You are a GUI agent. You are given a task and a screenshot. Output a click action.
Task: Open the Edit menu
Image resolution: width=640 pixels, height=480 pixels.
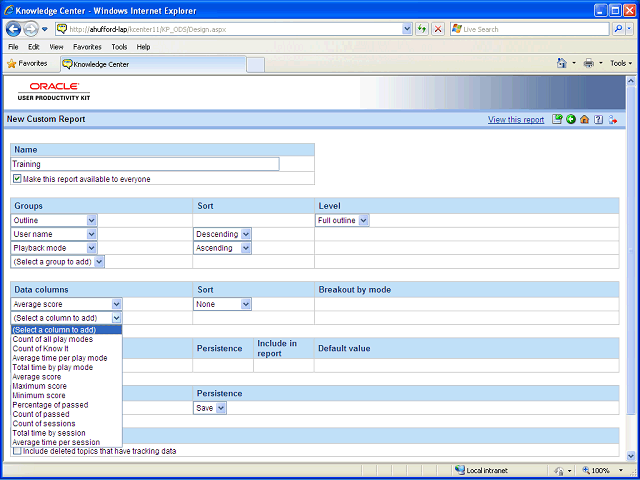pyautogui.click(x=33, y=47)
